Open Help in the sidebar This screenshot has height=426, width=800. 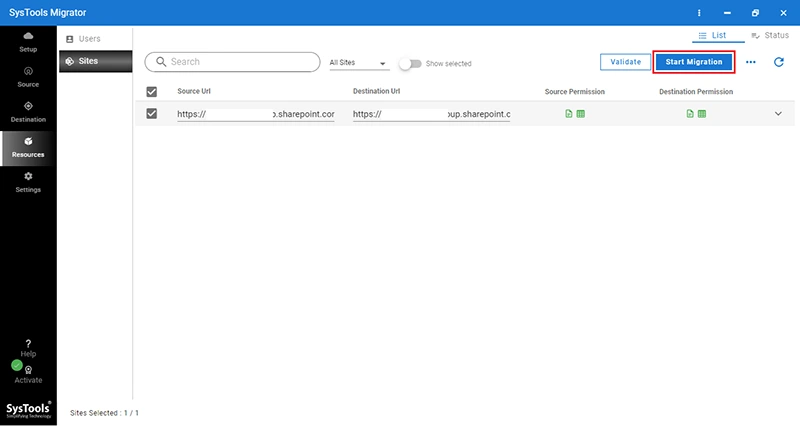[28, 348]
